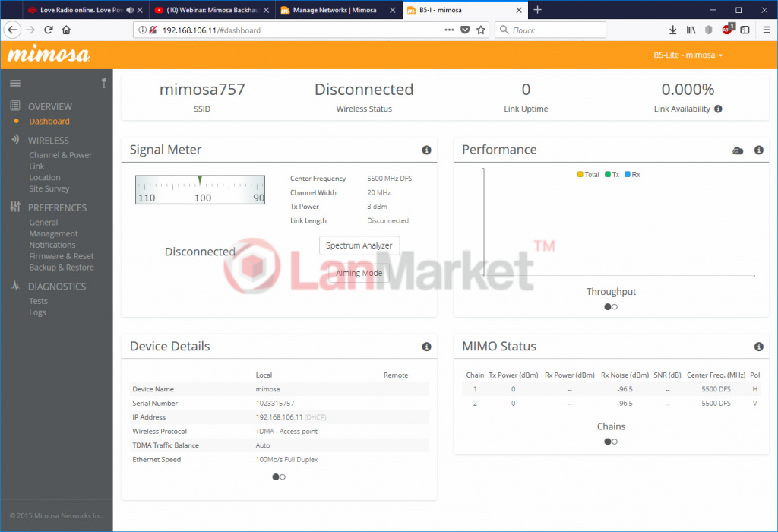Open the Firefox hamburger menu

point(764,30)
